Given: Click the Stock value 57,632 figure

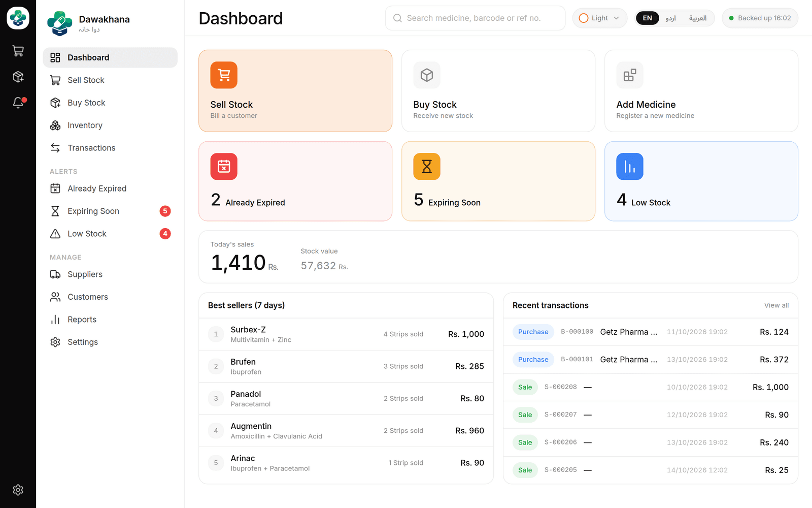Looking at the screenshot, I should point(324,266).
